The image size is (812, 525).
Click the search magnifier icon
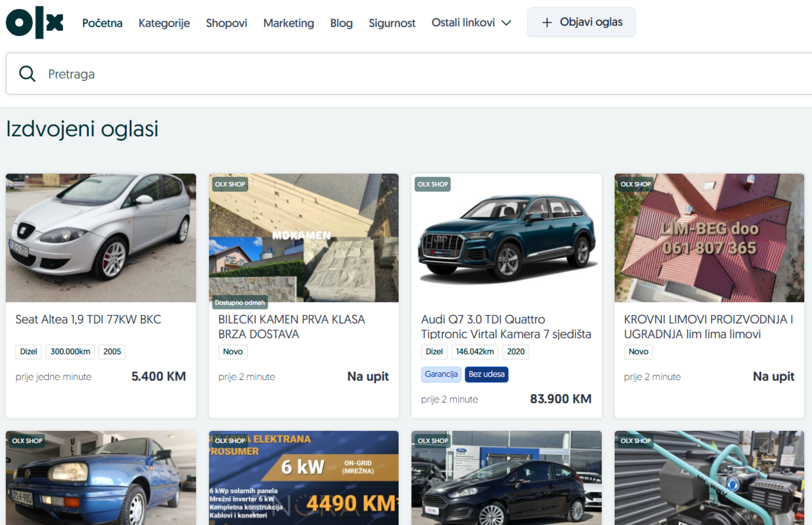pos(27,74)
